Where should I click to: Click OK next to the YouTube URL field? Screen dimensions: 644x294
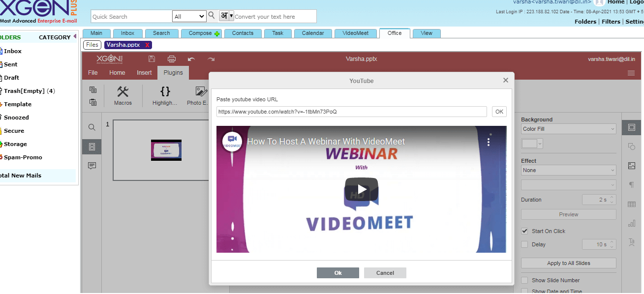pyautogui.click(x=499, y=112)
